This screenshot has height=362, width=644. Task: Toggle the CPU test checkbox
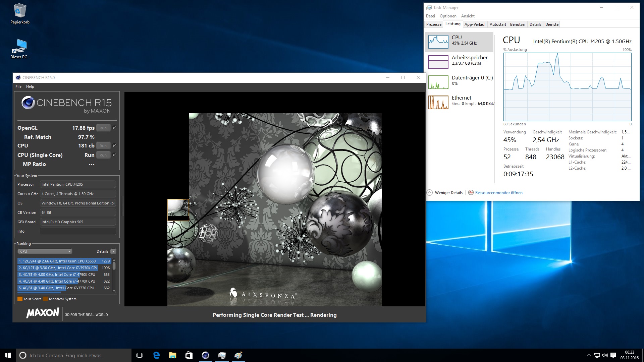click(x=114, y=145)
